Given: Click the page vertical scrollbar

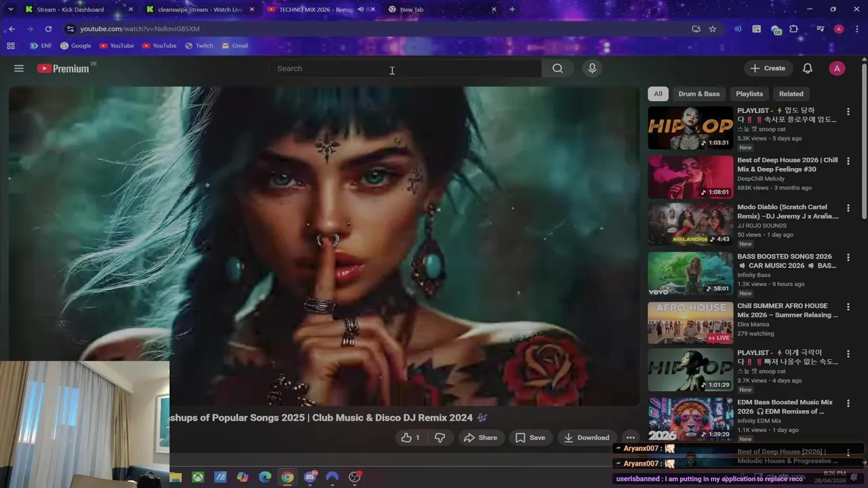Looking at the screenshot, I should 864,142.
